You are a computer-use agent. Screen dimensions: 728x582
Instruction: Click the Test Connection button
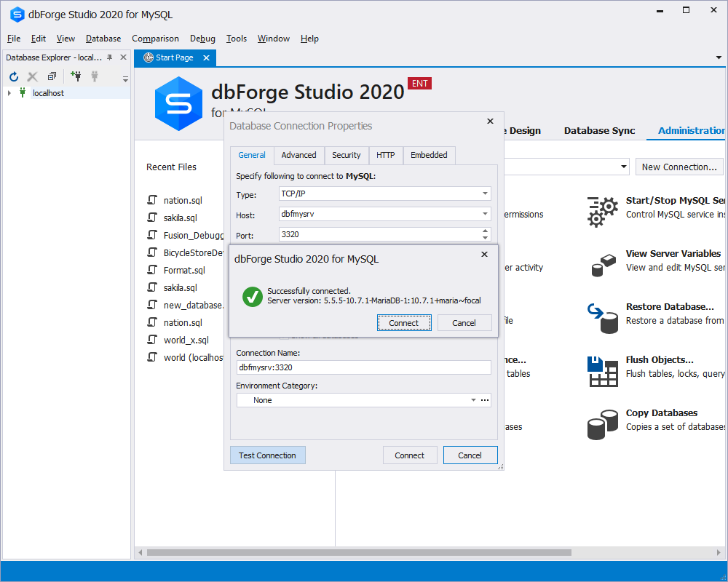click(267, 455)
